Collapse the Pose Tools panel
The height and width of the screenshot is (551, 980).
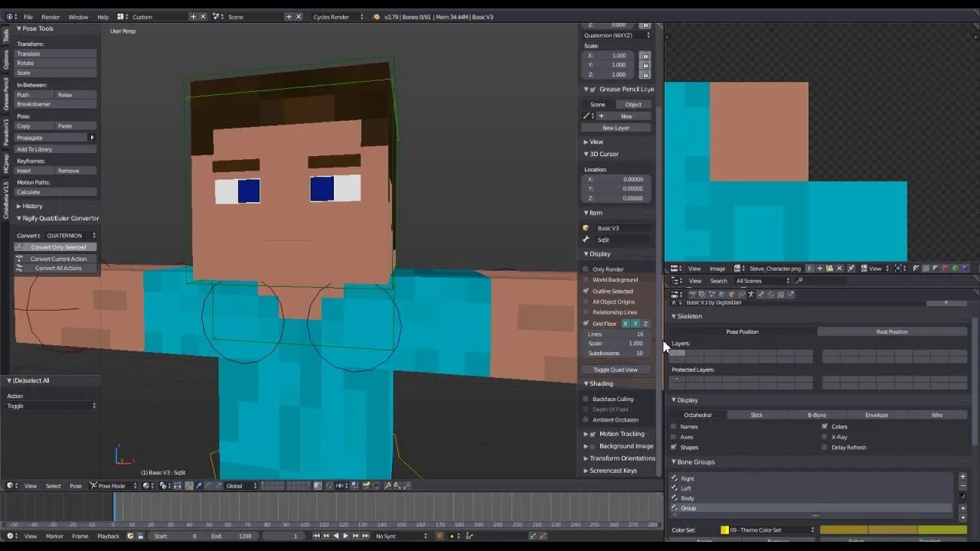pyautogui.click(x=19, y=28)
